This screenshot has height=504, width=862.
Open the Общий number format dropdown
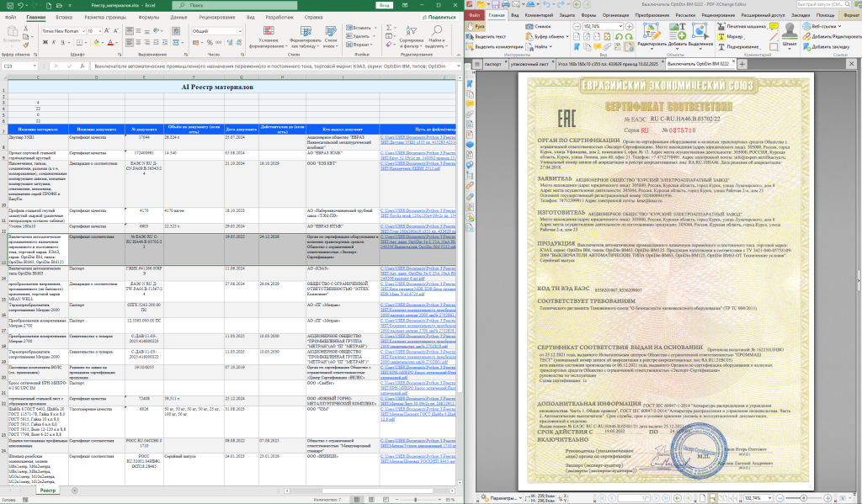240,31
